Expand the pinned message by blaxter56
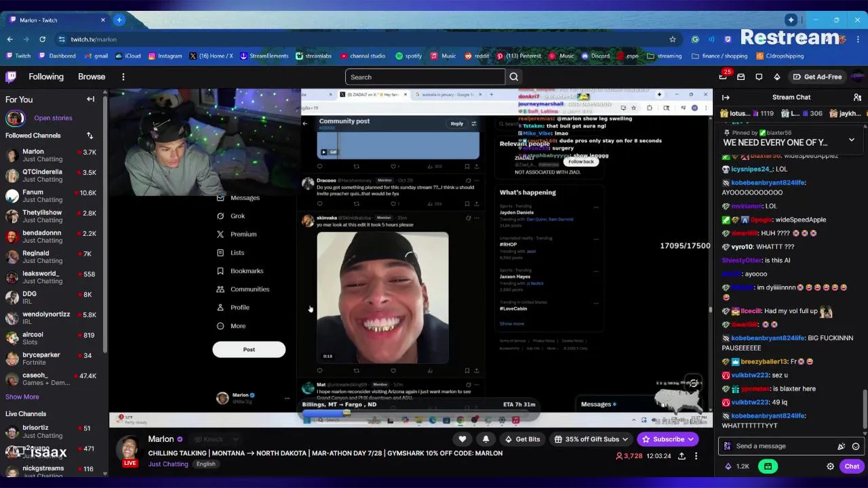The height and width of the screenshot is (488, 868). (851, 140)
